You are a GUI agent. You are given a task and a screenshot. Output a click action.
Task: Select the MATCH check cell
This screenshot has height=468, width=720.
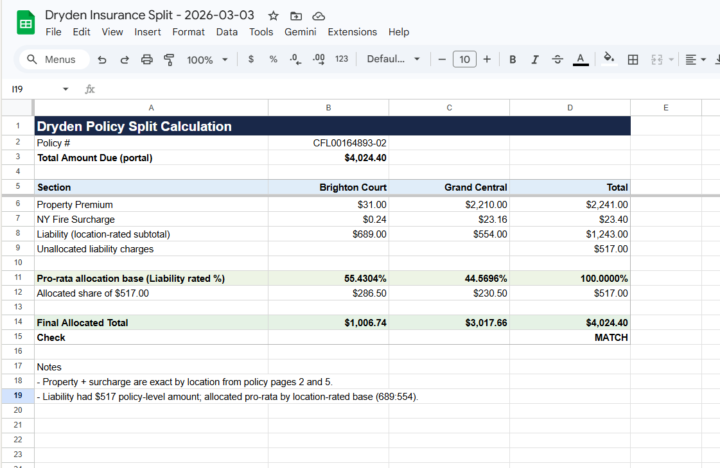[570, 337]
